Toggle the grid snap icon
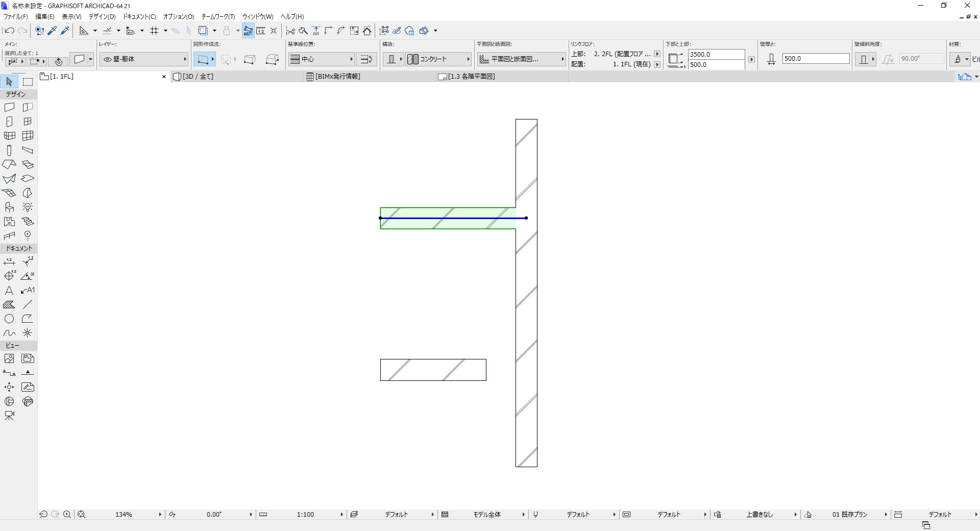Image resolution: width=980 pixels, height=531 pixels. 154,31
